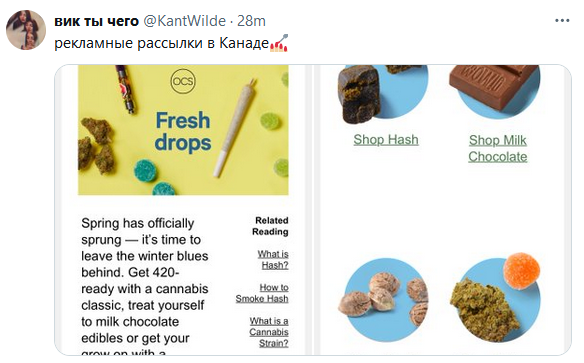Open What is a Cannabis Strain? link

point(269,332)
